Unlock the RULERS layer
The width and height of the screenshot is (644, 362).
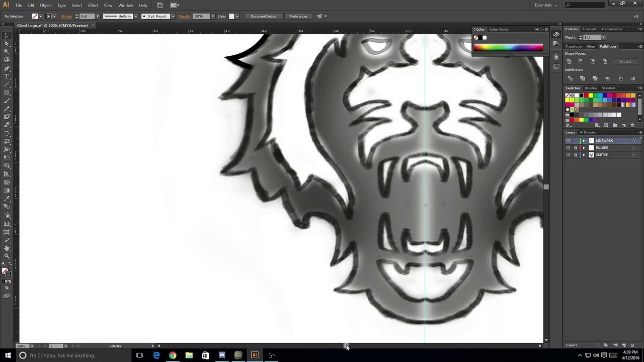coord(576,148)
